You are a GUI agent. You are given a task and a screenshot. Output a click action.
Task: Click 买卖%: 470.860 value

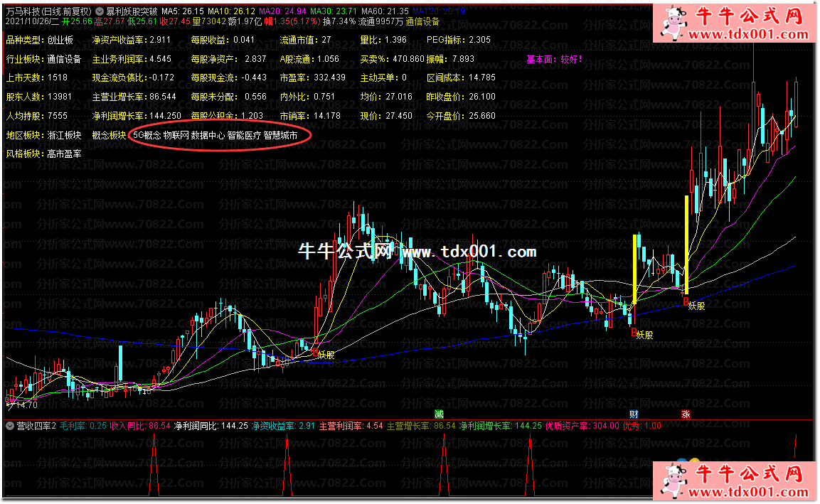point(392,60)
